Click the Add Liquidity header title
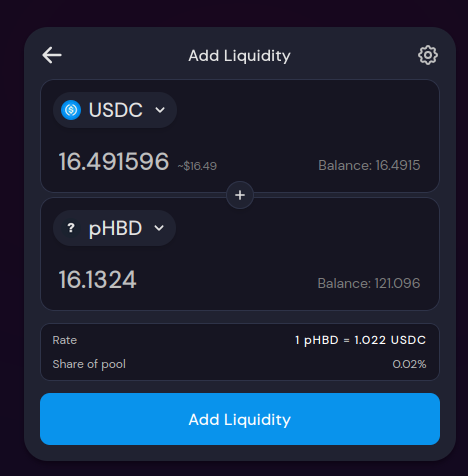The height and width of the screenshot is (476, 468). (240, 56)
